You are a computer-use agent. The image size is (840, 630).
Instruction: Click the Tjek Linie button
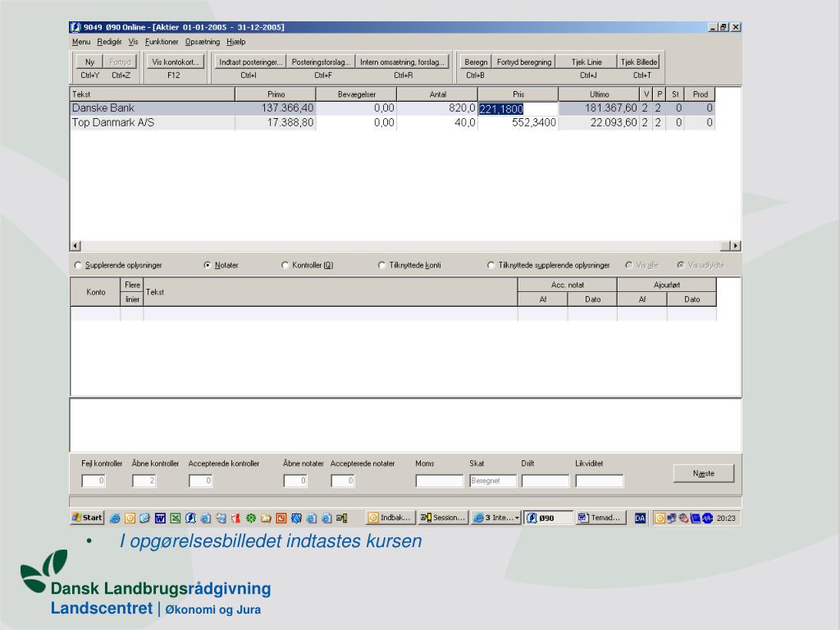(587, 62)
